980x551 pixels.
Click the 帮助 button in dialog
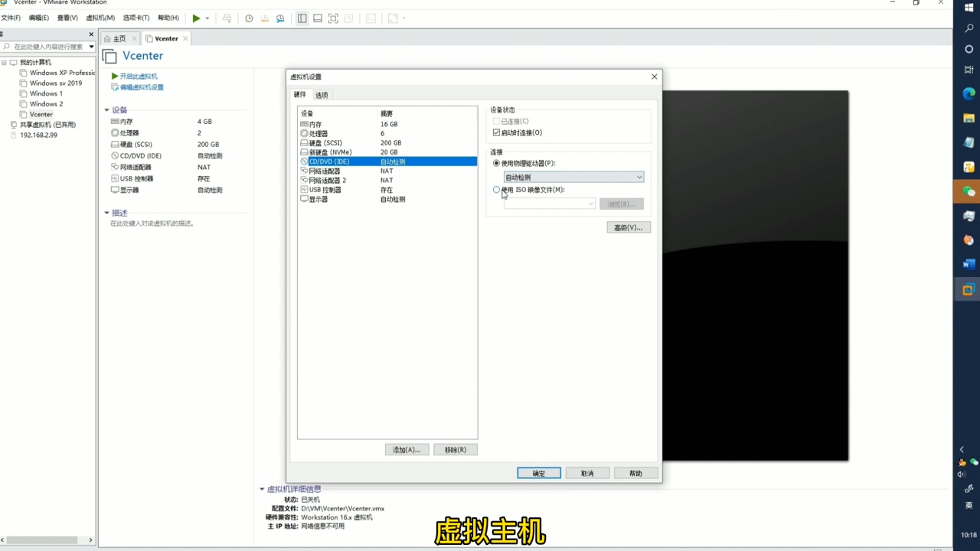pos(635,473)
